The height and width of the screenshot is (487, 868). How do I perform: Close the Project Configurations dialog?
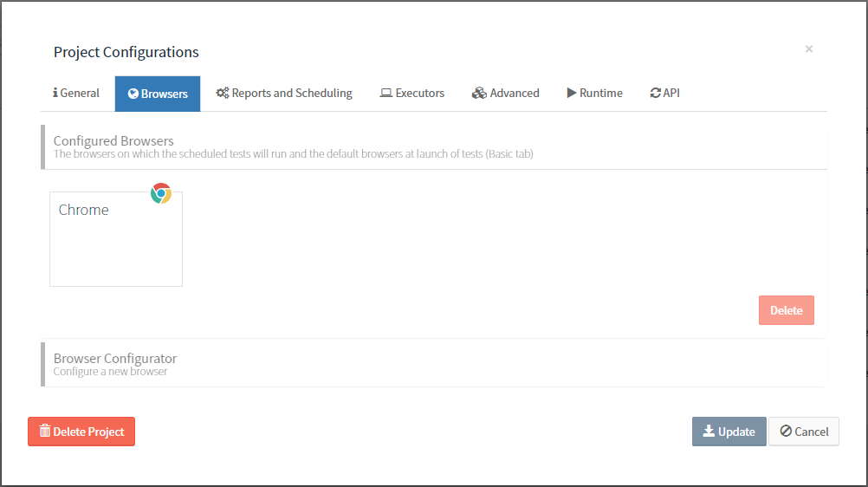(809, 49)
